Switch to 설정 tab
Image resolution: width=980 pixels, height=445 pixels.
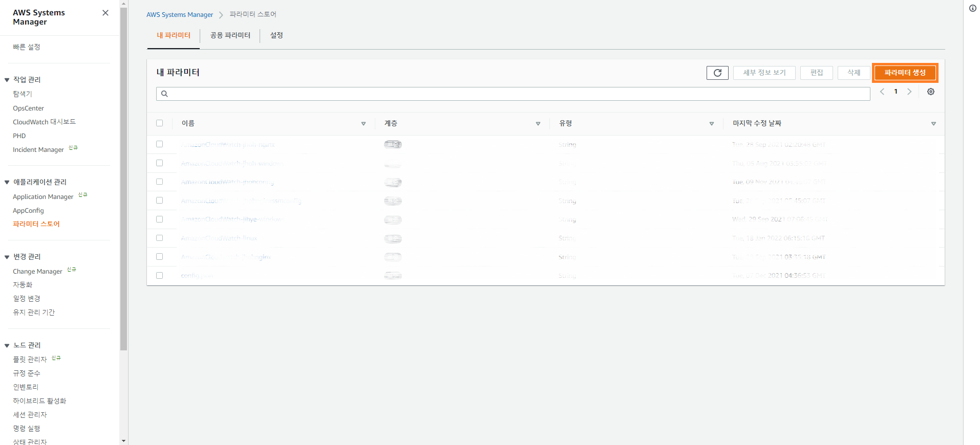point(276,35)
